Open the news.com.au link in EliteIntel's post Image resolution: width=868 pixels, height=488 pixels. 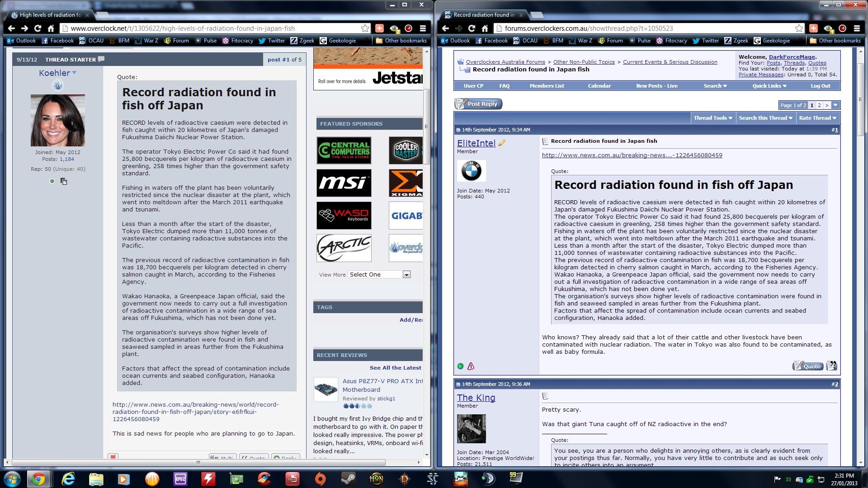[x=632, y=155]
